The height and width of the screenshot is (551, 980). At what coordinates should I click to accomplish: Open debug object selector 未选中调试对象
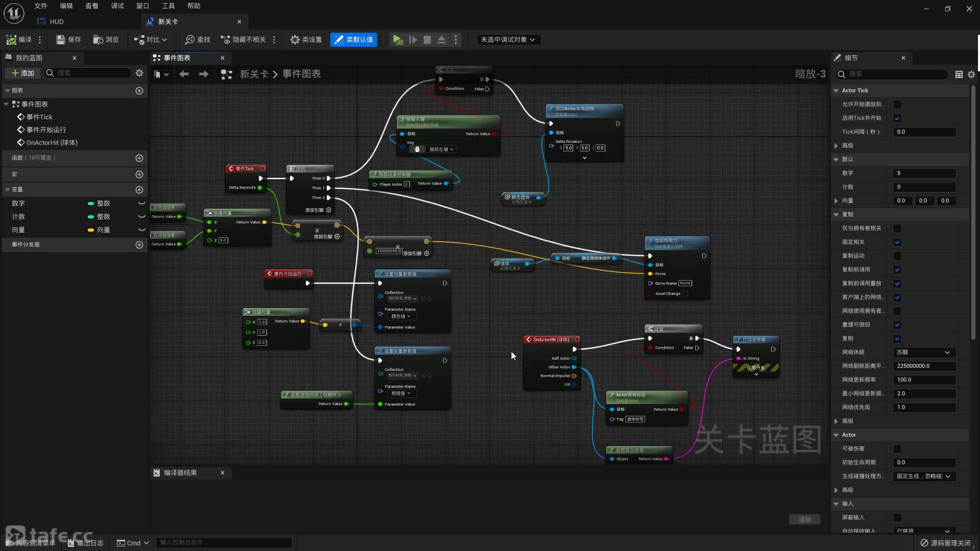(x=507, y=40)
